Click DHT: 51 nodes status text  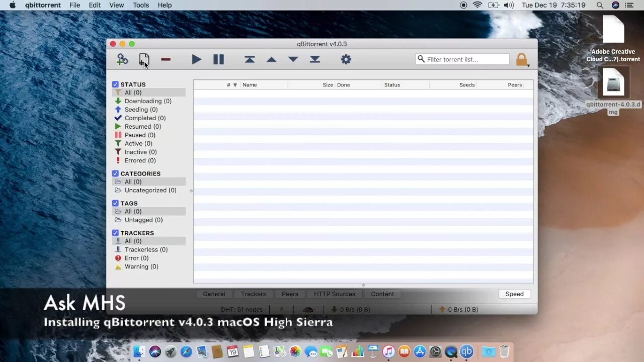coord(242,309)
